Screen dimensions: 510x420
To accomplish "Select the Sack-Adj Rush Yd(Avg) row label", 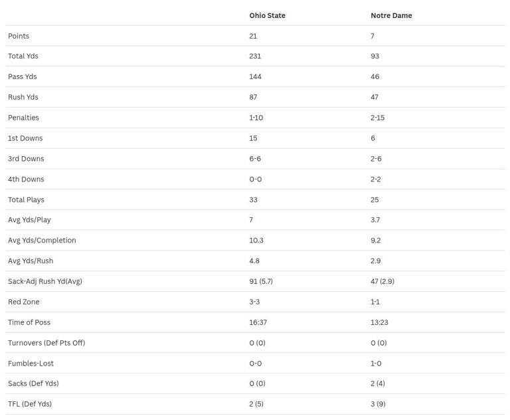I will point(45,281).
